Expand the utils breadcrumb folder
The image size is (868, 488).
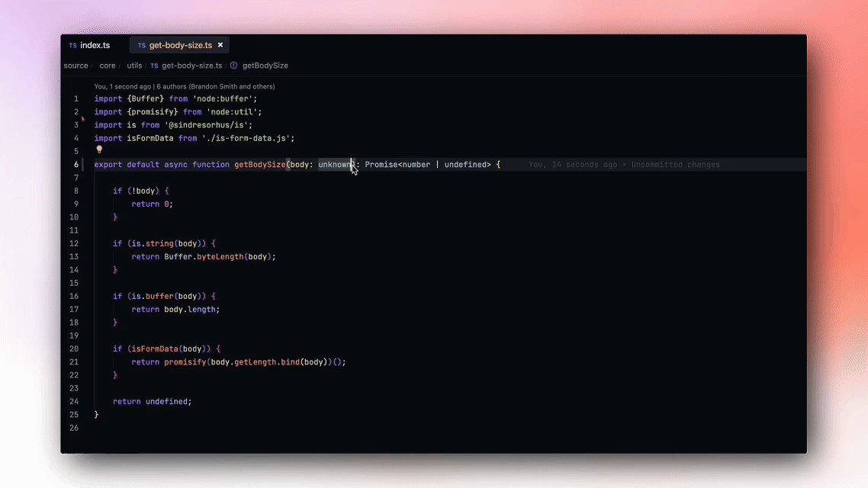click(134, 66)
